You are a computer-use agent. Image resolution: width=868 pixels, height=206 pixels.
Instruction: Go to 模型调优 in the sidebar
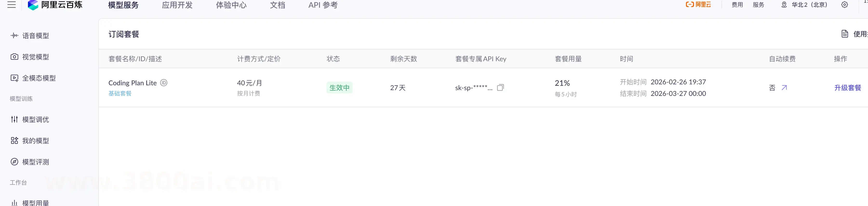[35, 119]
